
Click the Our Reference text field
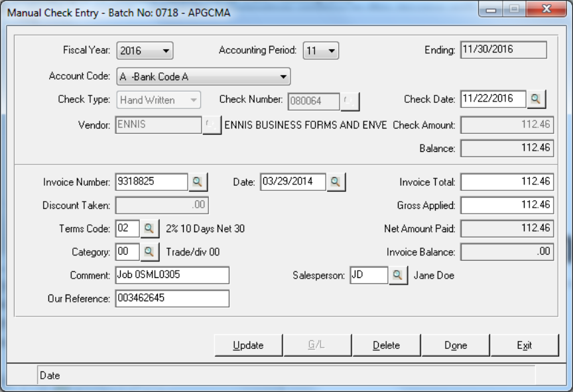[x=172, y=298]
